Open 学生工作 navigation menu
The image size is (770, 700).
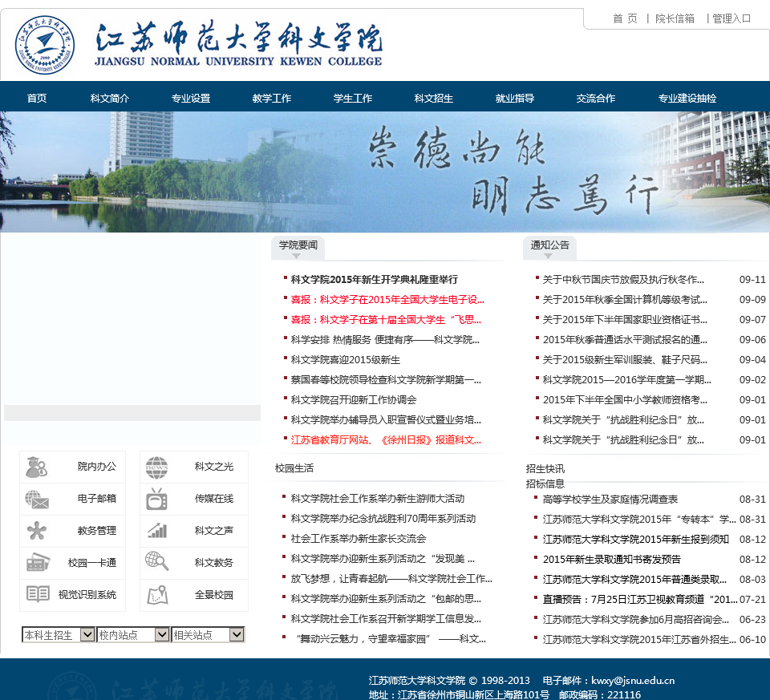click(x=353, y=98)
